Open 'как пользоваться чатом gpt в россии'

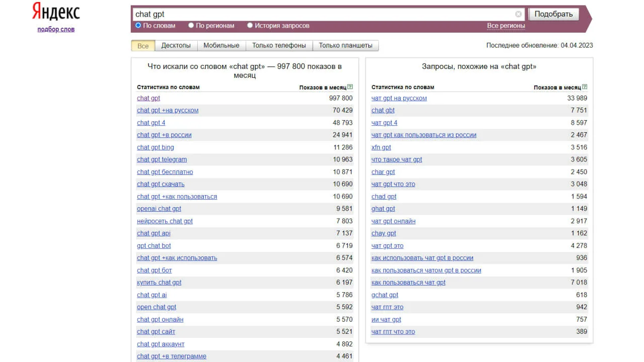point(426,270)
